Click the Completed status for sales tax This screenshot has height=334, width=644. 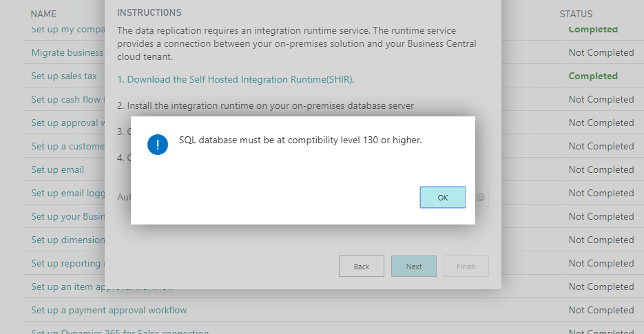[x=593, y=76]
